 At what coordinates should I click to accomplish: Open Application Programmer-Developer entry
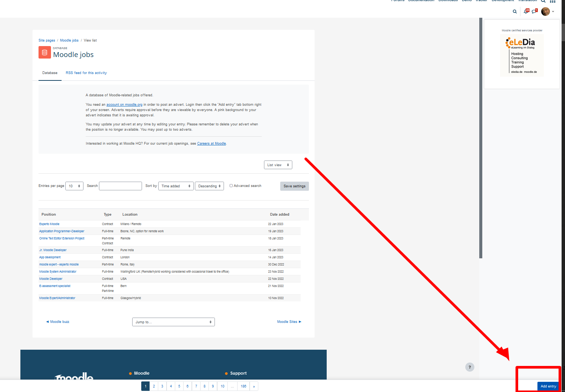pos(62,231)
